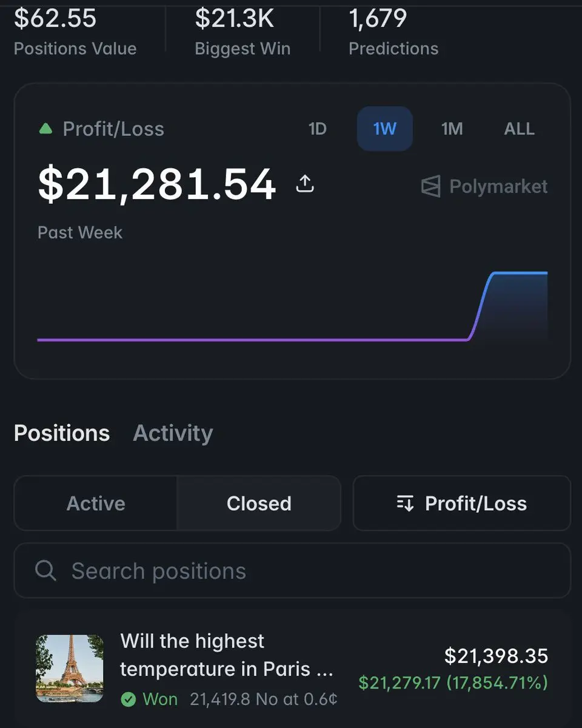
Task: Click the $21,398.35 position value
Action: 496,655
